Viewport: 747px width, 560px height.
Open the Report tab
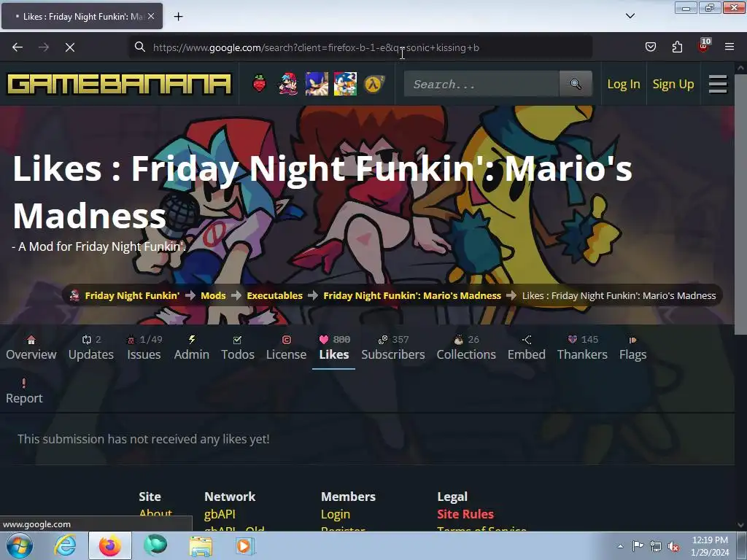[24, 392]
